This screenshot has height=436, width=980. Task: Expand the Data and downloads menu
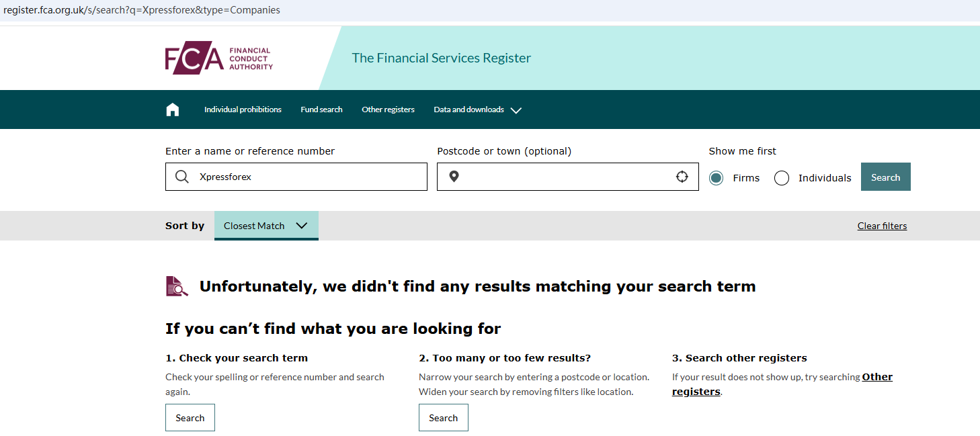(477, 110)
